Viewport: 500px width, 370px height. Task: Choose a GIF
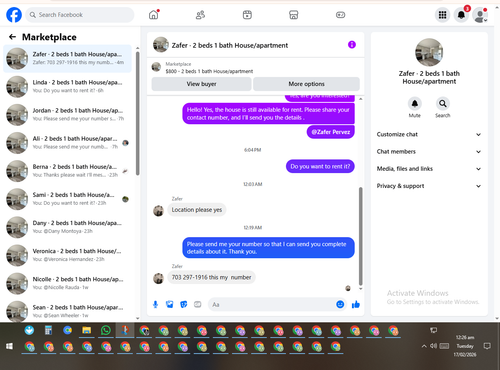(198, 304)
